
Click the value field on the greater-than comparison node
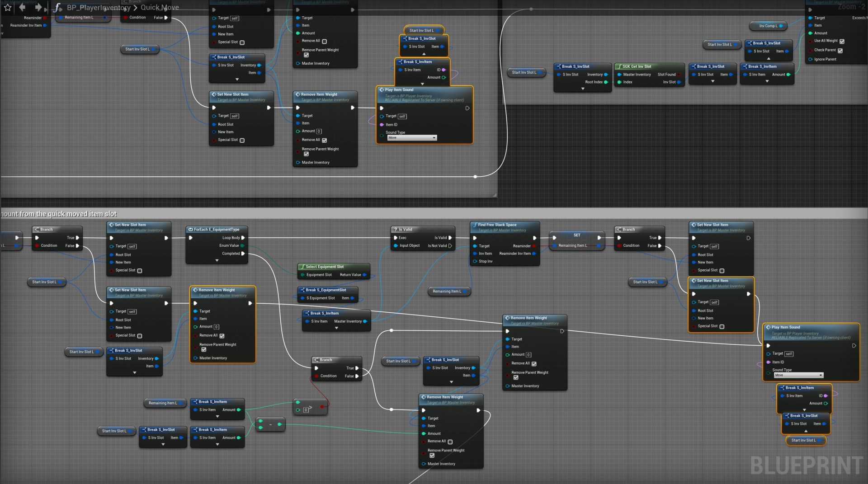pyautogui.click(x=306, y=410)
